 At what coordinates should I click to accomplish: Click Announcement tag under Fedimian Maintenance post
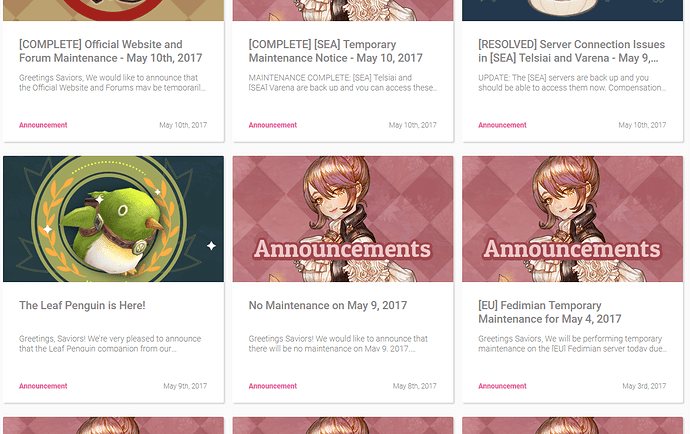click(x=503, y=386)
